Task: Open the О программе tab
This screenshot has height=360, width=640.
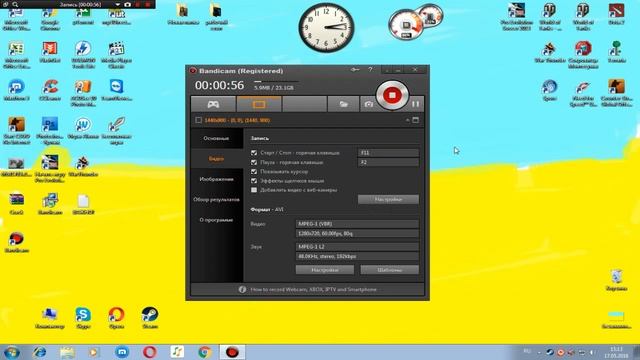Action: [x=216, y=220]
